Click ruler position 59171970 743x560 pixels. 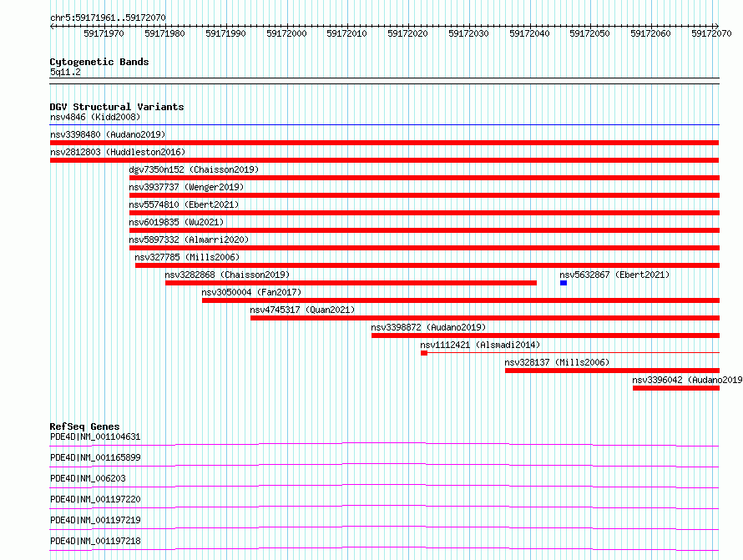tap(104, 33)
